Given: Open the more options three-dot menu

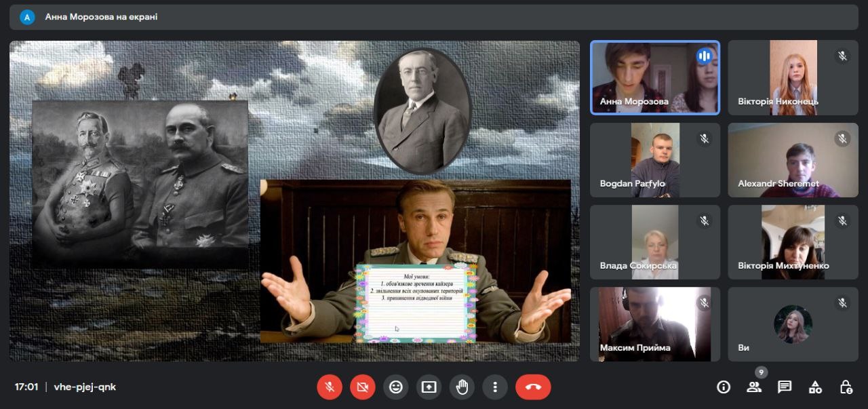Looking at the screenshot, I should tap(495, 387).
